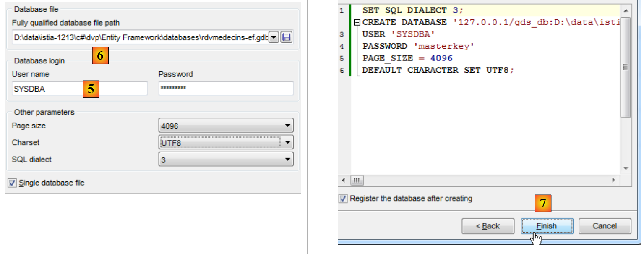
Task: Click the save icon beside database file path
Action: (x=287, y=37)
